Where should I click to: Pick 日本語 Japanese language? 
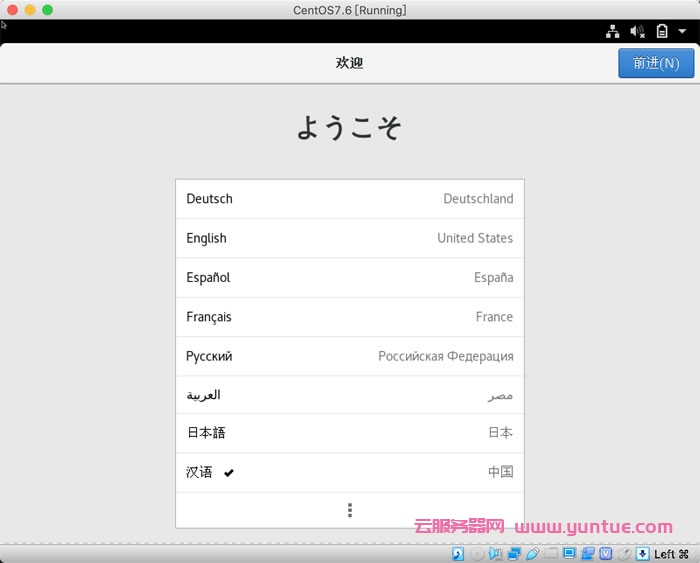coord(349,433)
